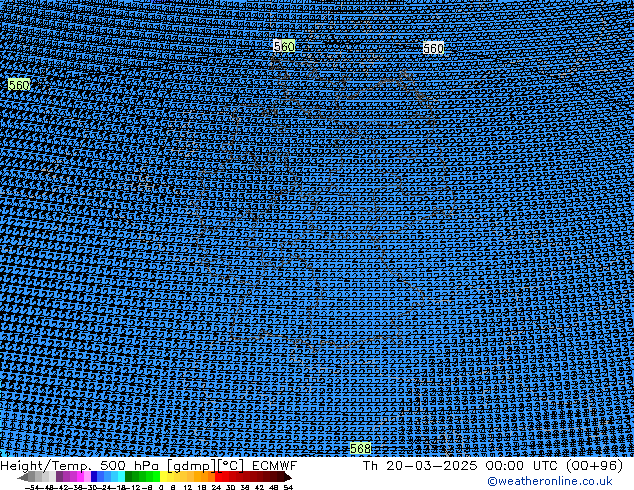Pick the yellow swatch in the temperature scale
634x490 pixels.
pos(163,477)
